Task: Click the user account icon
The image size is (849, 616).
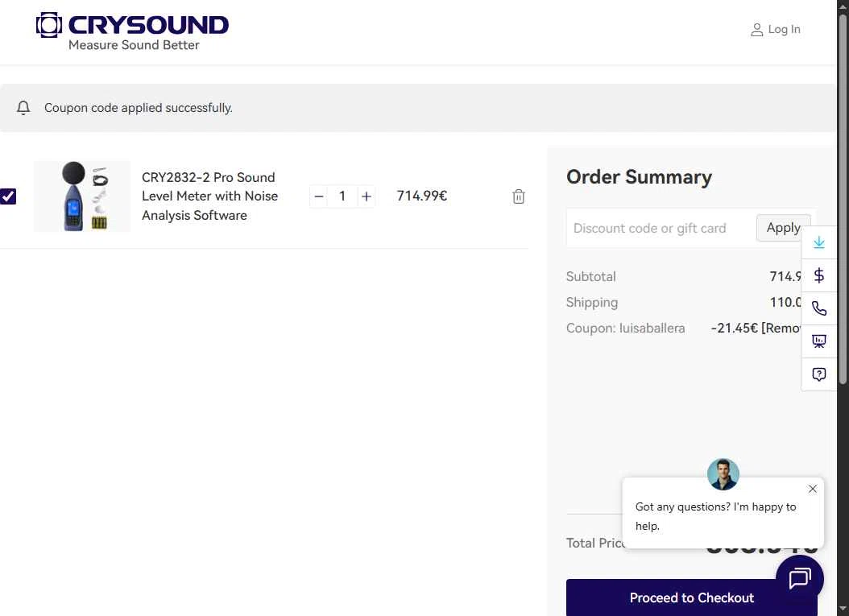Action: coord(756,30)
